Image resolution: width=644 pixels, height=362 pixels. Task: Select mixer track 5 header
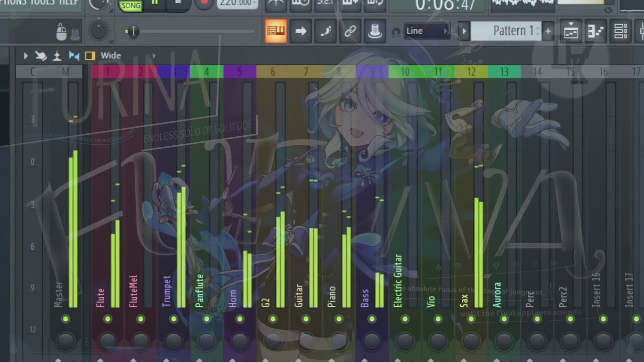239,72
